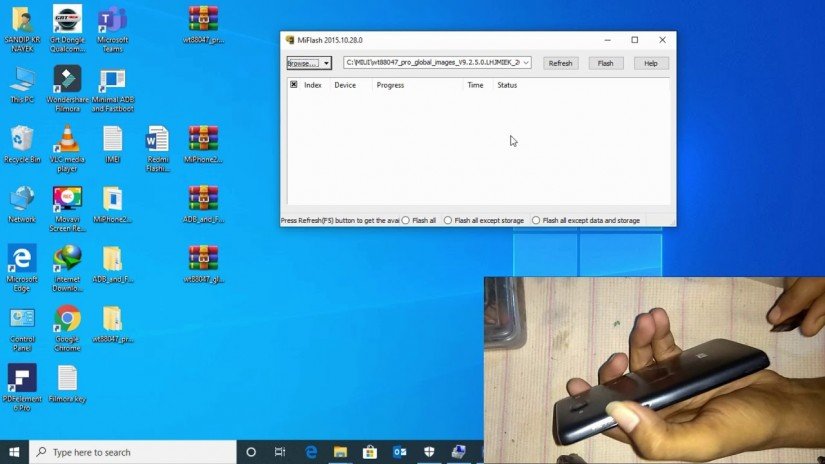Click Refresh to detect devices
Viewport: 825px width, 464px height.
tap(560, 63)
